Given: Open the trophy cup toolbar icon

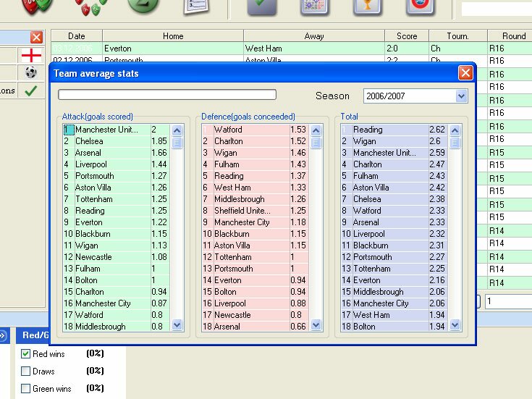Looking at the screenshot, I should click(x=368, y=7).
